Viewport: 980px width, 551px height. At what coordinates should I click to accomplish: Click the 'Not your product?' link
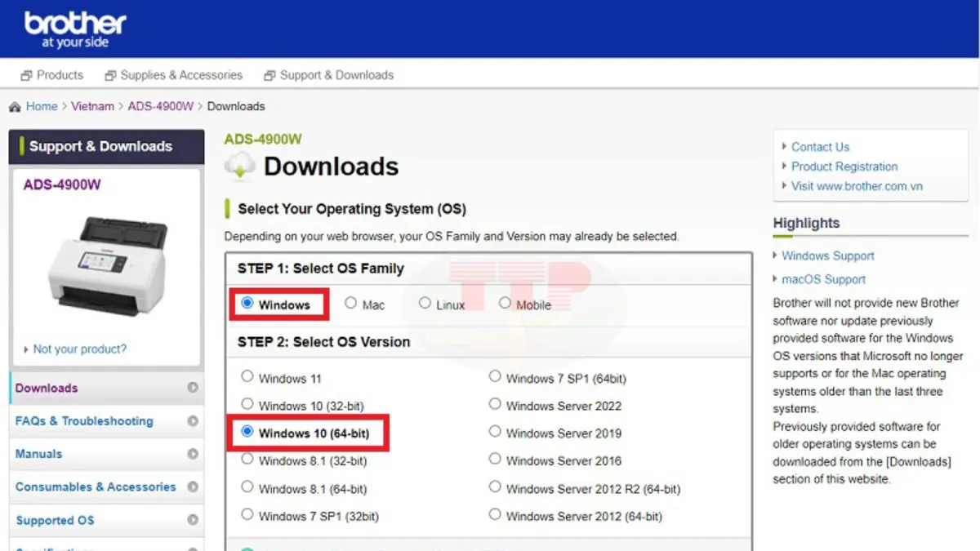(79, 349)
